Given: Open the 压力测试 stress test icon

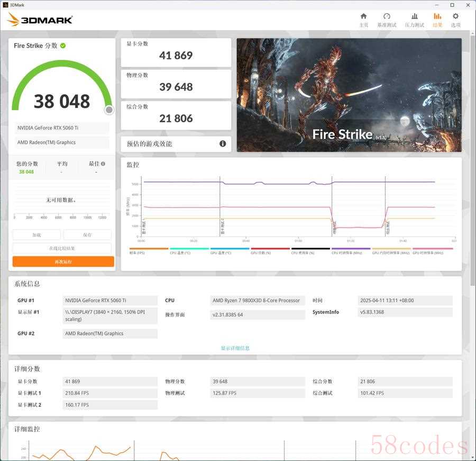Looking at the screenshot, I should 414,20.
